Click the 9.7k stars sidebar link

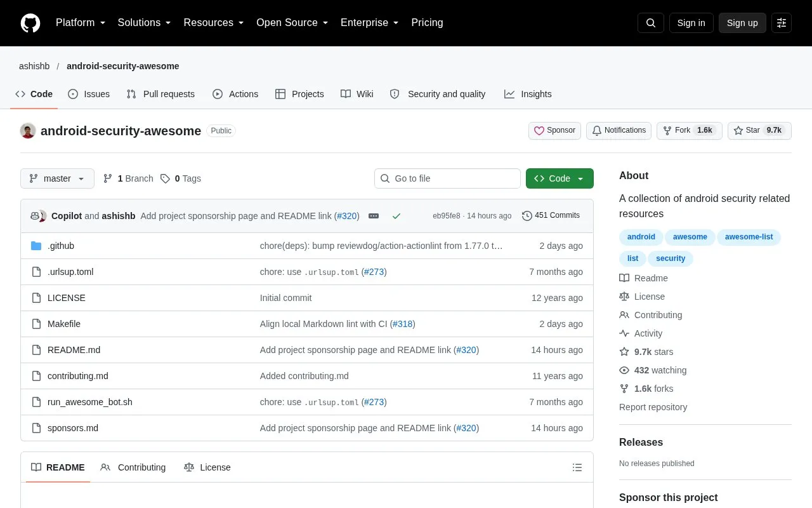646,352
